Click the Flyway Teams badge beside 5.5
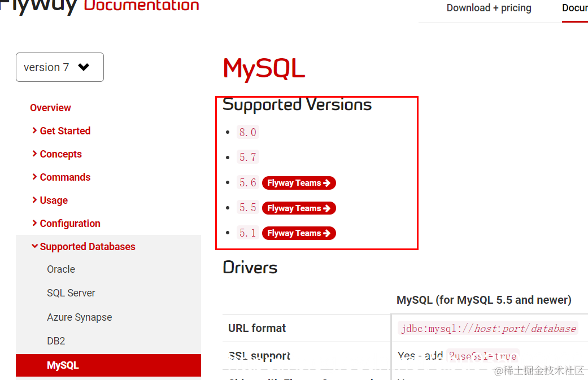Viewport: 588px width, 380px height. pos(299,208)
